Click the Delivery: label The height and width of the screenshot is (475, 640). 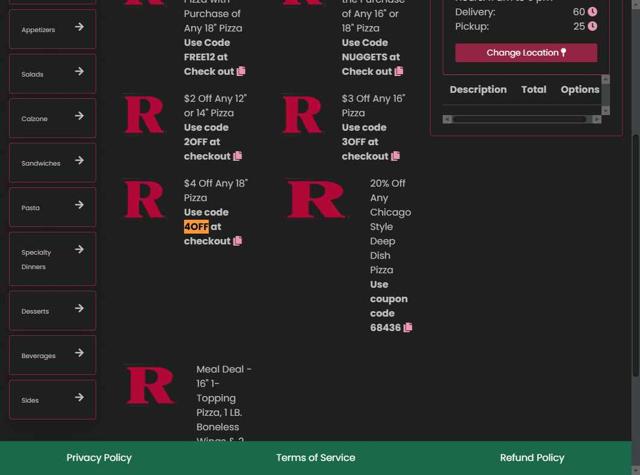475,12
